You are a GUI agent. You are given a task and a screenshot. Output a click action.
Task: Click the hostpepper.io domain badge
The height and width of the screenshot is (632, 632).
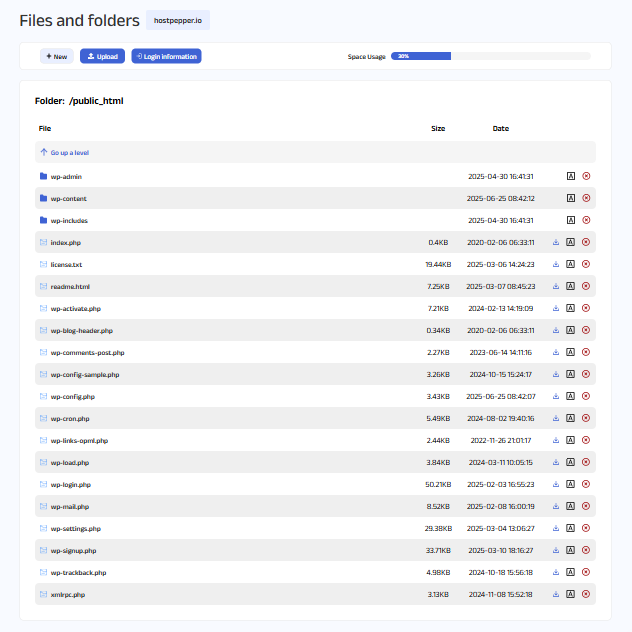178,20
